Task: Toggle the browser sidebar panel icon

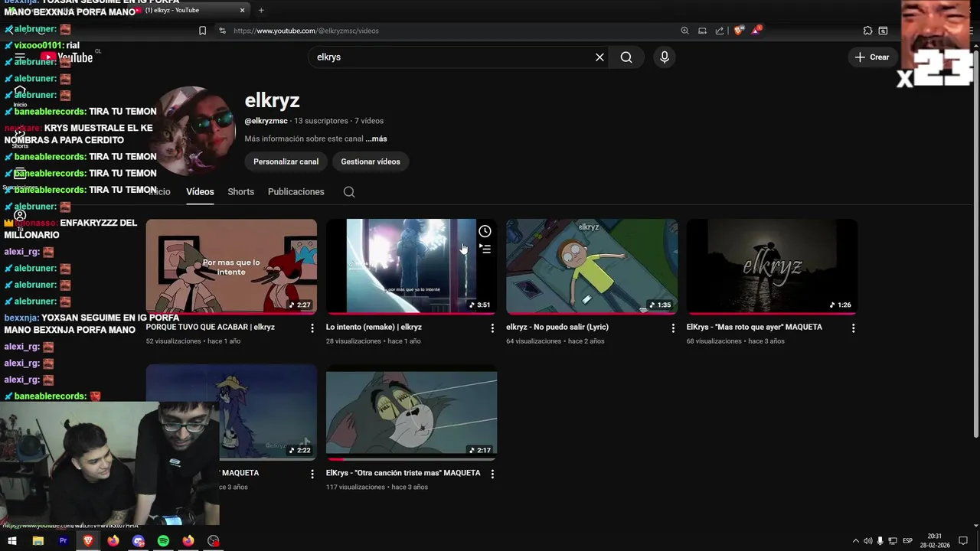Action: coord(883,31)
